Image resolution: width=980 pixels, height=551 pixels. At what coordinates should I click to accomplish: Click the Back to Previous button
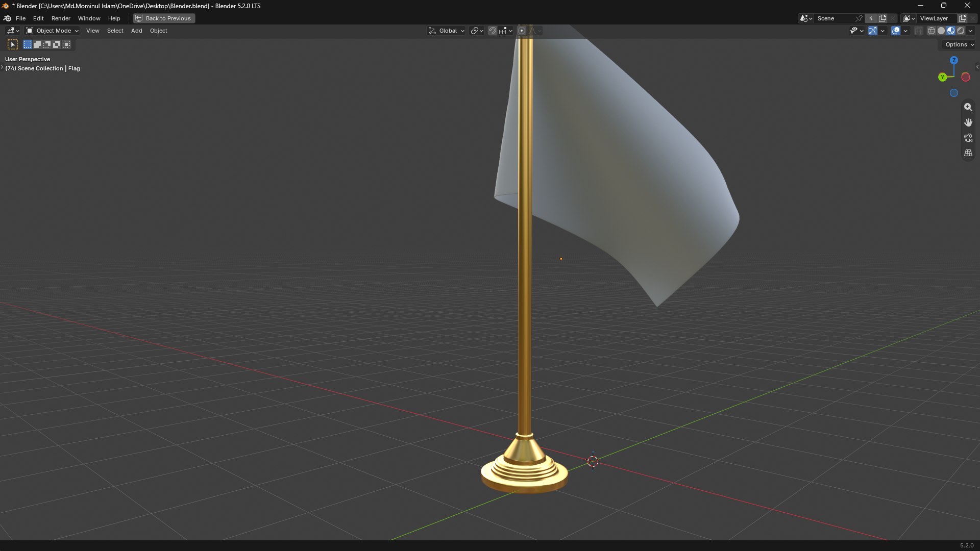(164, 18)
